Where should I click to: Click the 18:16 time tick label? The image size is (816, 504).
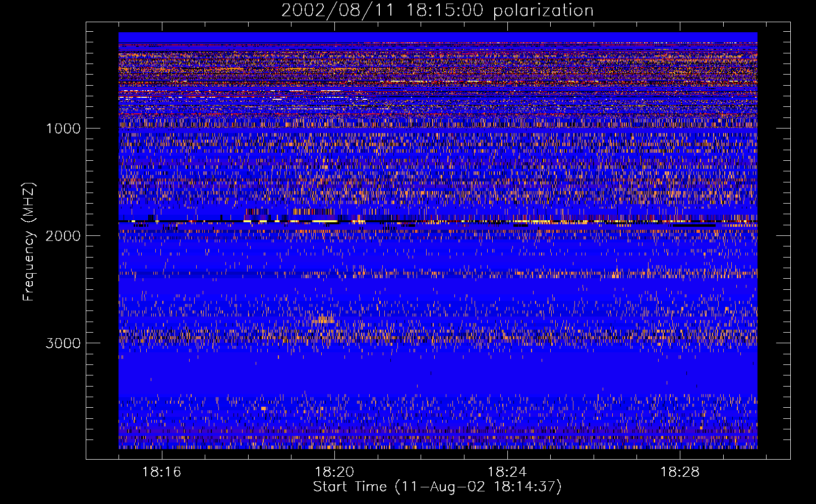click(x=161, y=472)
